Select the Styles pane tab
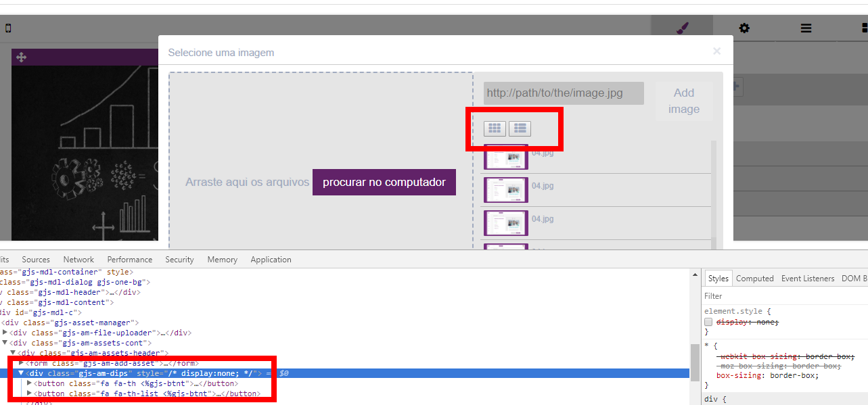Image resolution: width=868 pixels, height=405 pixels. 718,279
